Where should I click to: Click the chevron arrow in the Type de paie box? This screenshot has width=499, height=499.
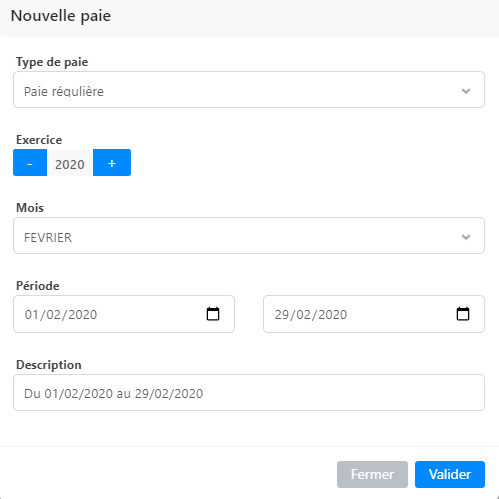coord(466,91)
